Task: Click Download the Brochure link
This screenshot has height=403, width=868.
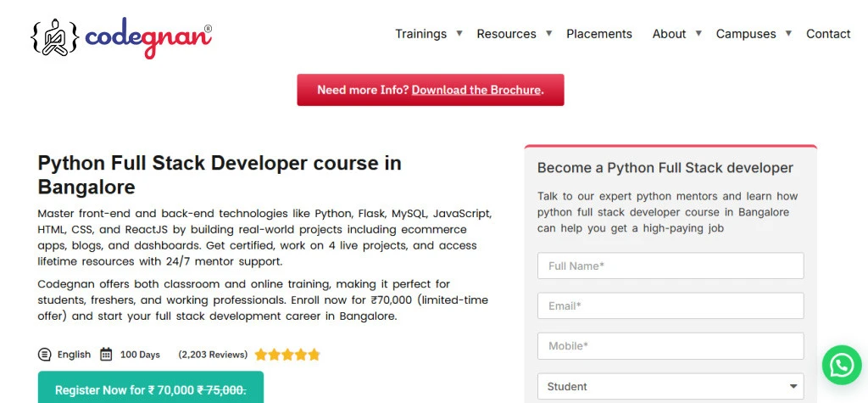Action: point(476,90)
